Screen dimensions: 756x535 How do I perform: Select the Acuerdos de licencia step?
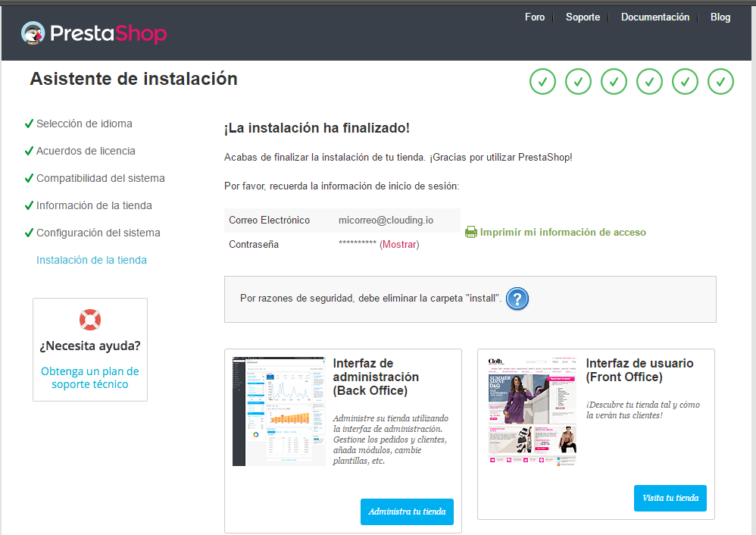86,151
